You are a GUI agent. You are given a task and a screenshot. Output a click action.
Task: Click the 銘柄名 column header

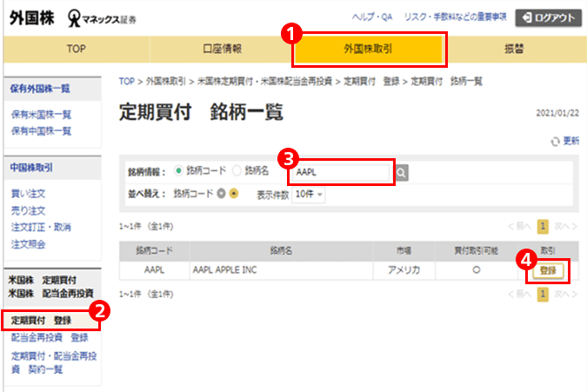coord(281,251)
